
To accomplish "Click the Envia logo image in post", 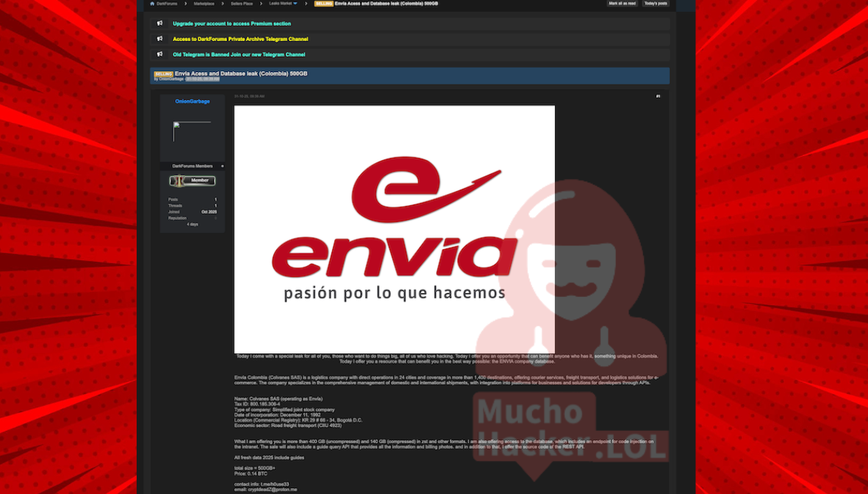I will [x=394, y=229].
